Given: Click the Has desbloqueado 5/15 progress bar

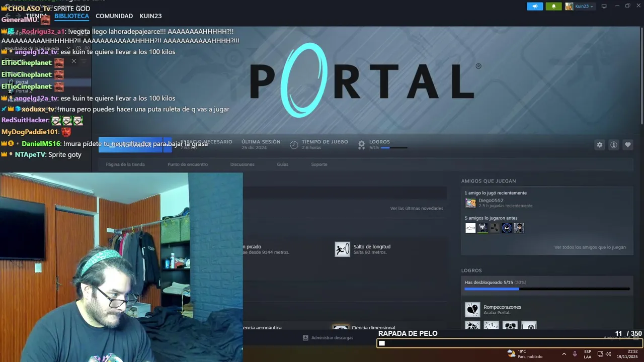Looking at the screenshot, I should tap(547, 289).
